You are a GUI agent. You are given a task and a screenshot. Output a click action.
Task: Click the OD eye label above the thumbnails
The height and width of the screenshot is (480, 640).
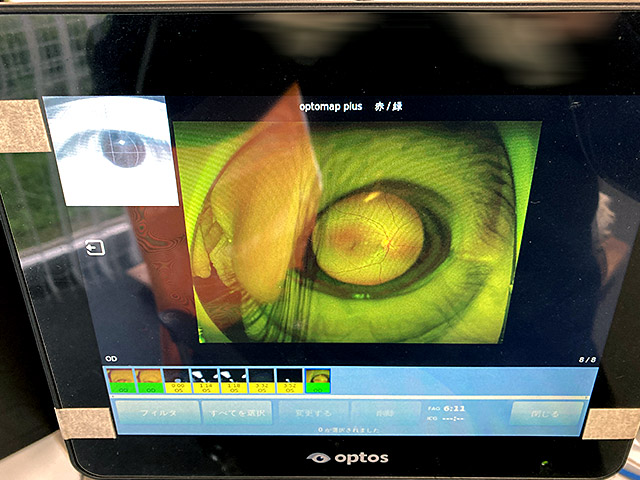(111, 359)
